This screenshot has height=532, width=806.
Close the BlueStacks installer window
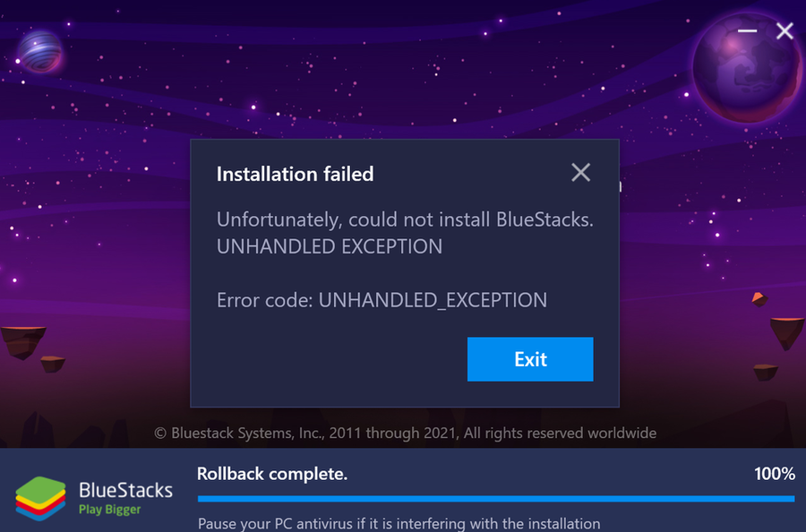pyautogui.click(x=785, y=31)
